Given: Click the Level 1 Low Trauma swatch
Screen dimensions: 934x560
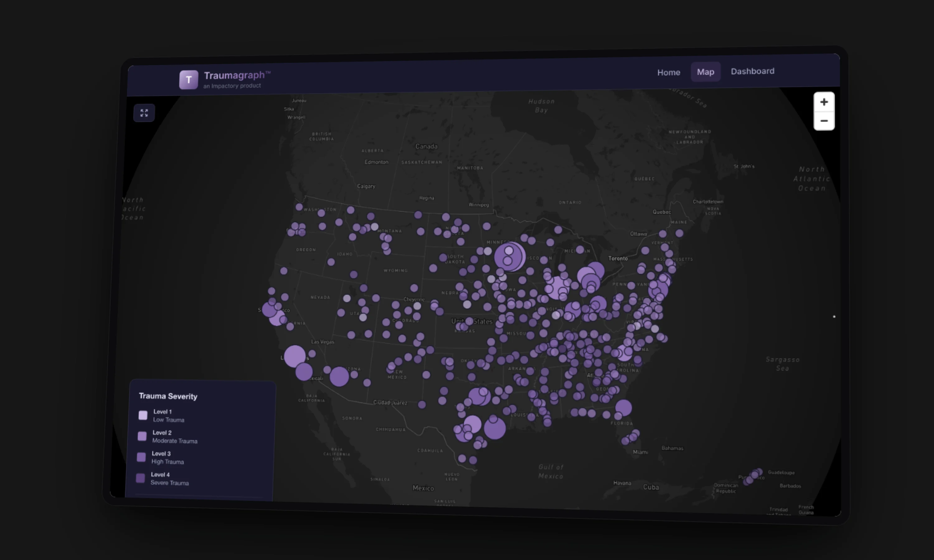Looking at the screenshot, I should pyautogui.click(x=143, y=415).
